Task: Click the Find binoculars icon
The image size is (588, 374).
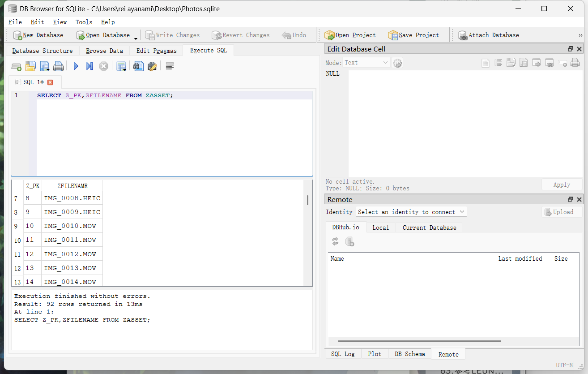Action: (x=138, y=66)
